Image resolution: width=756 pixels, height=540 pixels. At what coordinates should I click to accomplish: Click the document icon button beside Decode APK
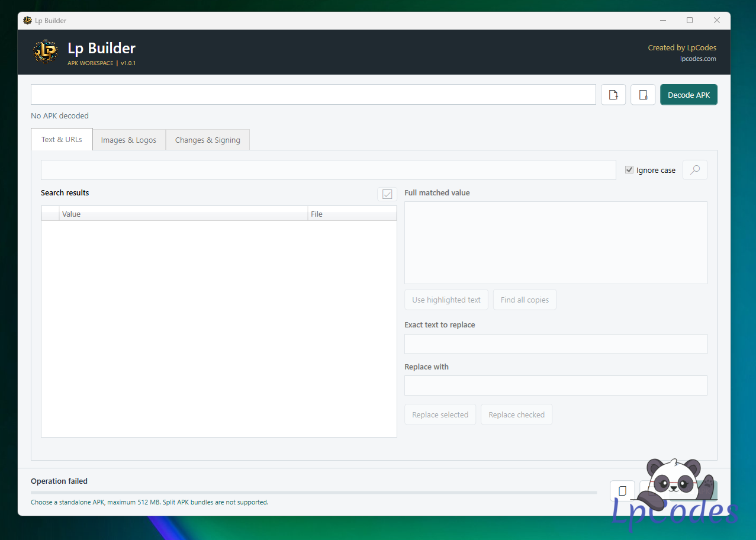pos(643,95)
